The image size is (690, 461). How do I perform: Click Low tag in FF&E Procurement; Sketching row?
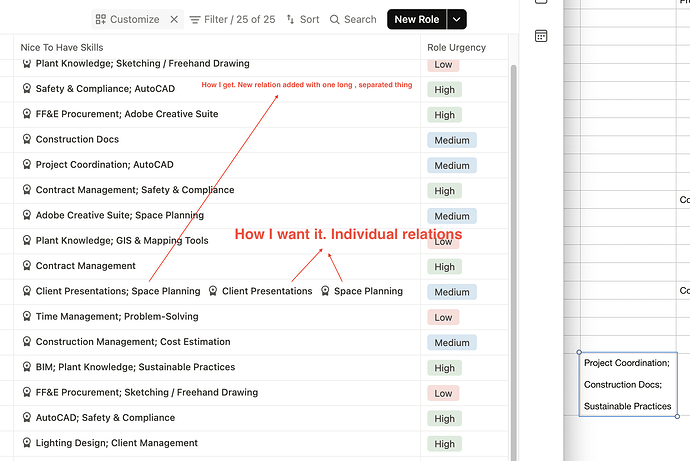[443, 393]
